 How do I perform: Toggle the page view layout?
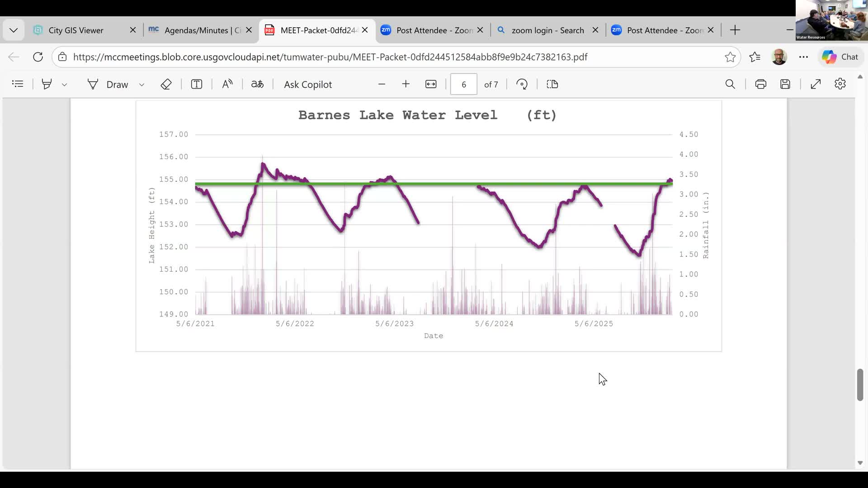[x=552, y=84]
